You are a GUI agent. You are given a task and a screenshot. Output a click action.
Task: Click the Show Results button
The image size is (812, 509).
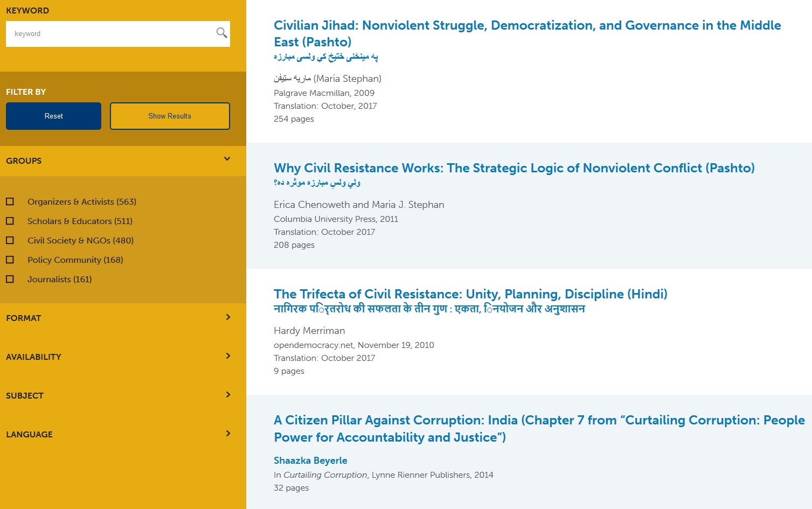tap(170, 116)
